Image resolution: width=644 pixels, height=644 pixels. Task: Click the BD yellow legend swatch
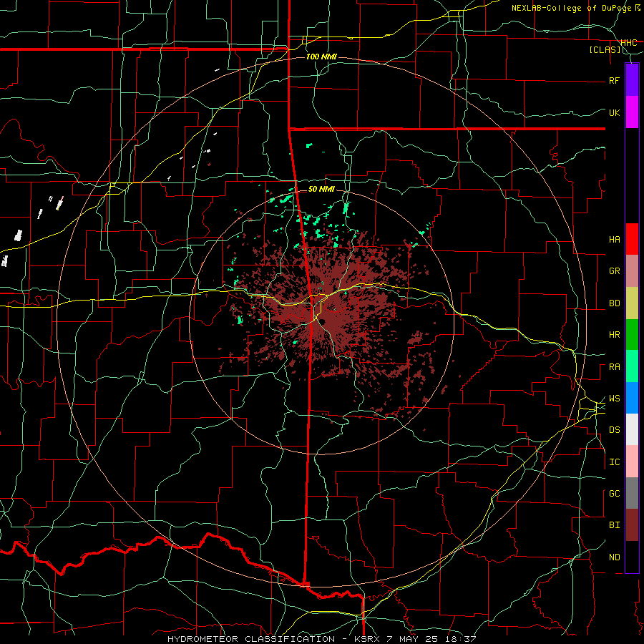pyautogui.click(x=632, y=303)
